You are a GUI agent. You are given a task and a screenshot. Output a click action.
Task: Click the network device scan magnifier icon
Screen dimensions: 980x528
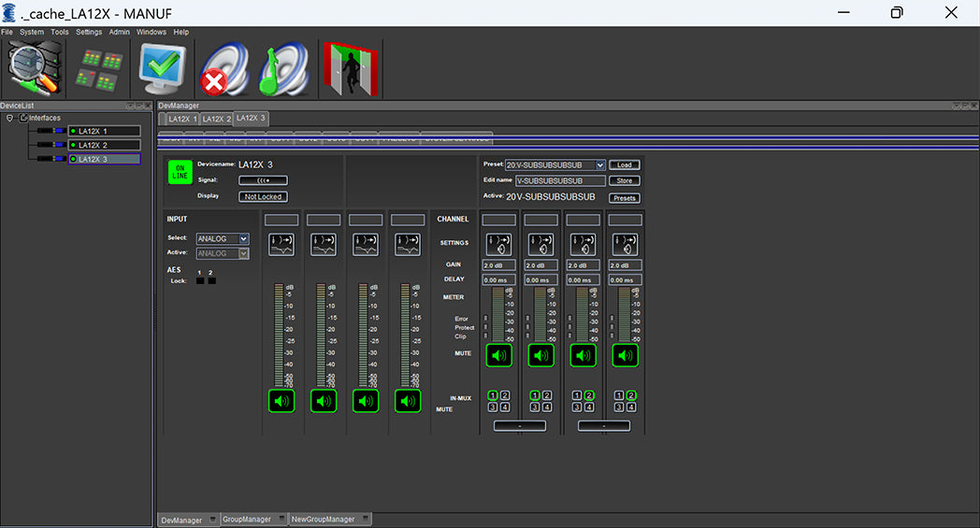[x=34, y=69]
